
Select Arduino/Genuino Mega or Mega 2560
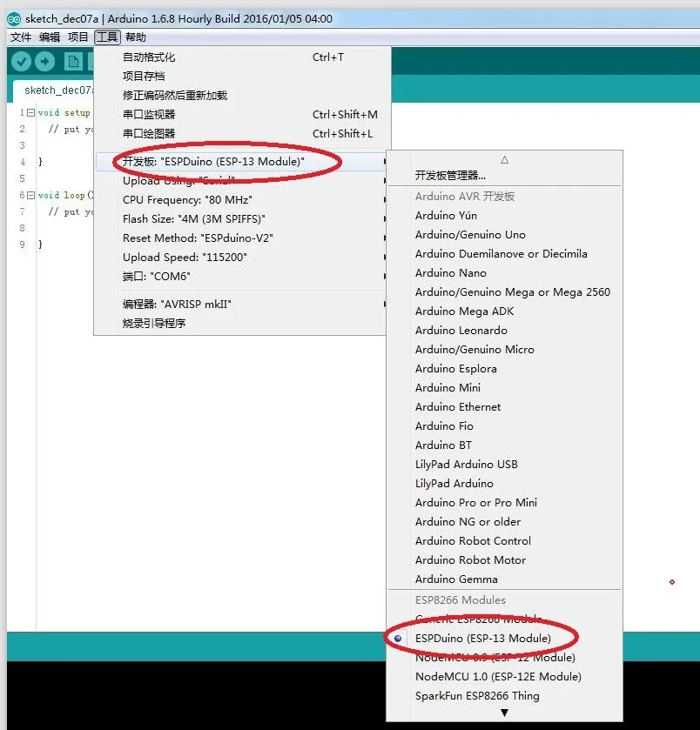[x=505, y=291]
